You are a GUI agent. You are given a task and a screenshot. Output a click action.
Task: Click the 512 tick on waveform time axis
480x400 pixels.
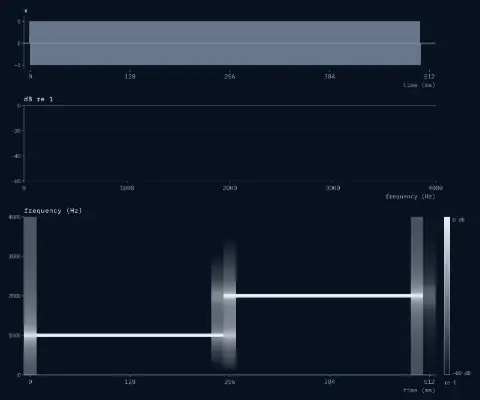pyautogui.click(x=429, y=76)
